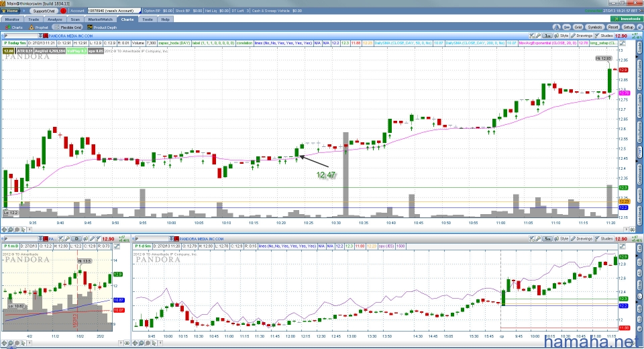Viewport: 644px width, 349px height.
Task: Click the Investools button
Action: click(627, 19)
